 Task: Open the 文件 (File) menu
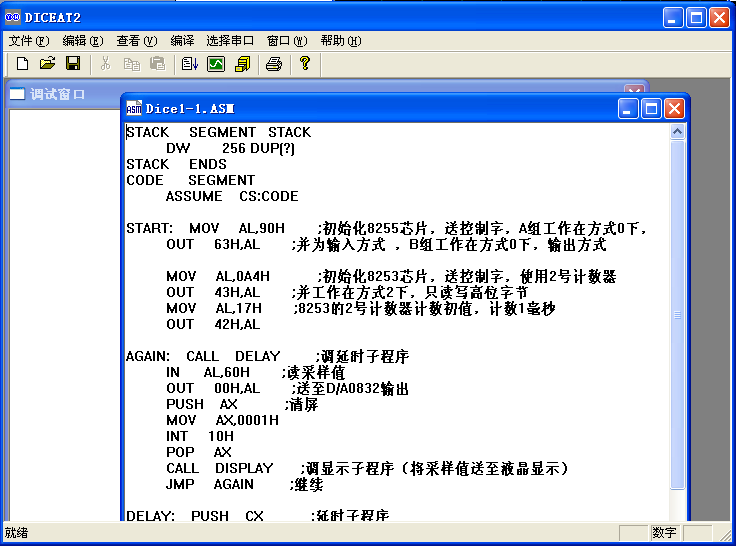(28, 41)
